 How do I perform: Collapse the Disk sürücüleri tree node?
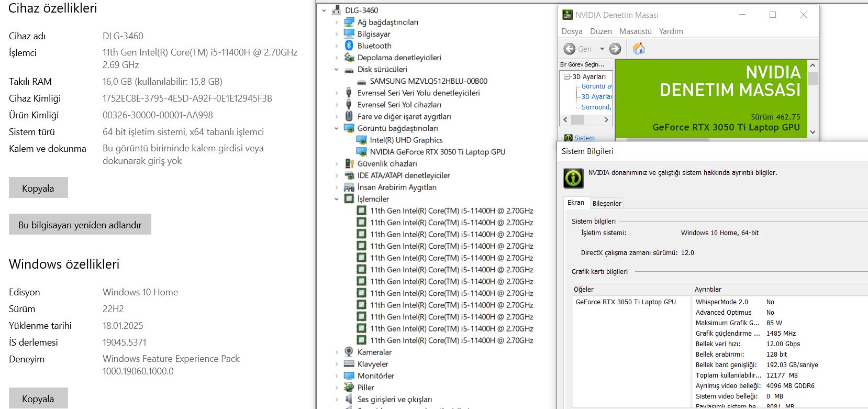tap(337, 69)
